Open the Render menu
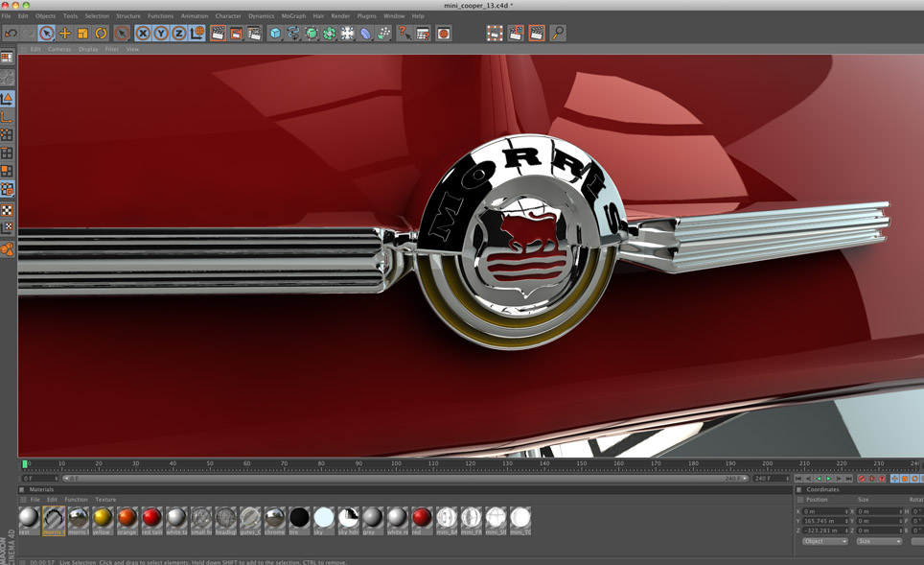 (x=340, y=16)
